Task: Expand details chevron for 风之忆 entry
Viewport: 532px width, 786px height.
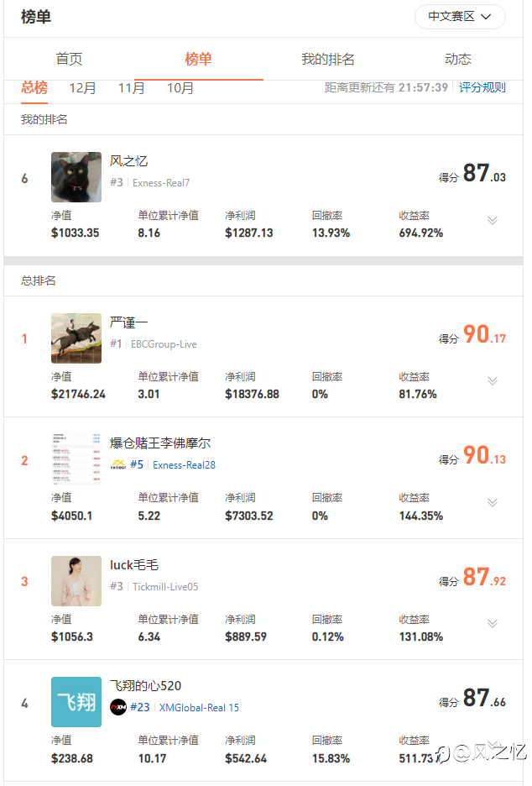Action: pyautogui.click(x=493, y=221)
